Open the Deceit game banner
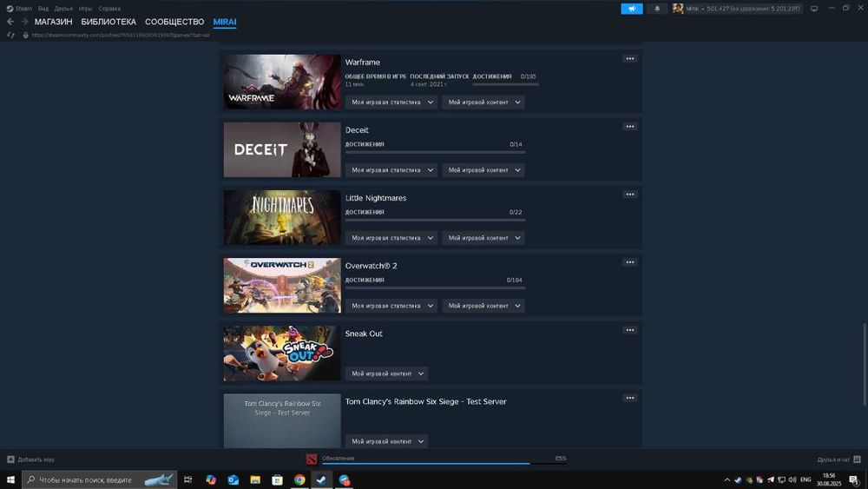 282,149
